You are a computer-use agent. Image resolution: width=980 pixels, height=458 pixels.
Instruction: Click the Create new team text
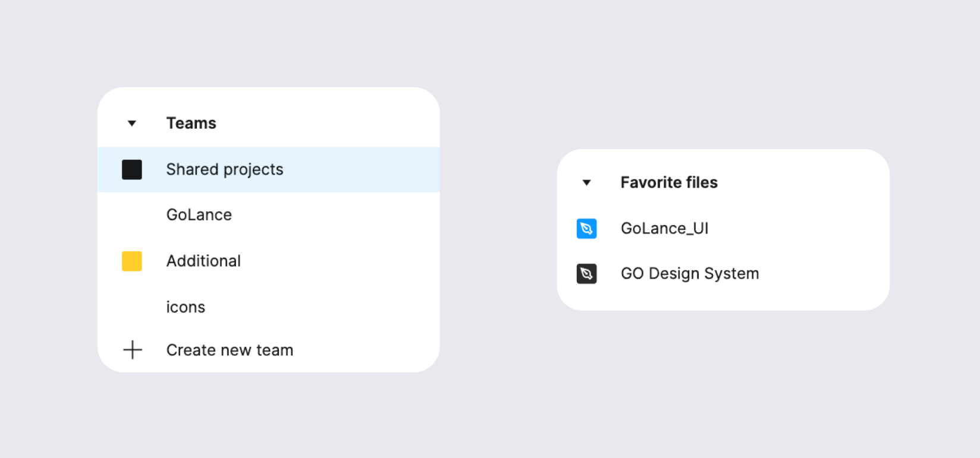pos(230,350)
